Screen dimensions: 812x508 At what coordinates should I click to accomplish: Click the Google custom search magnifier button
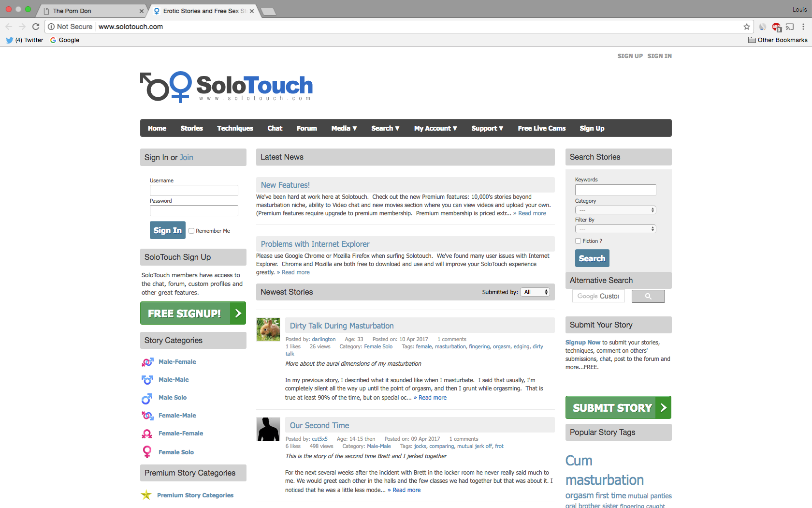tap(648, 296)
